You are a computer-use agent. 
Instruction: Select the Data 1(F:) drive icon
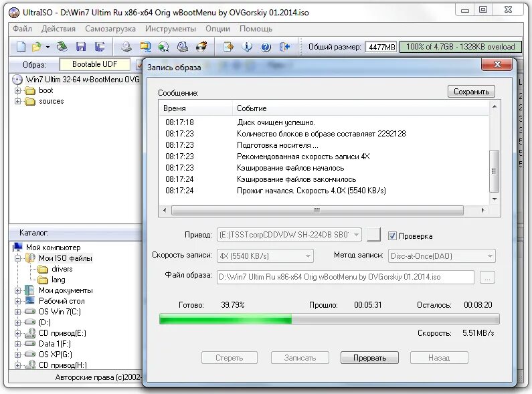pyautogui.click(x=30, y=344)
